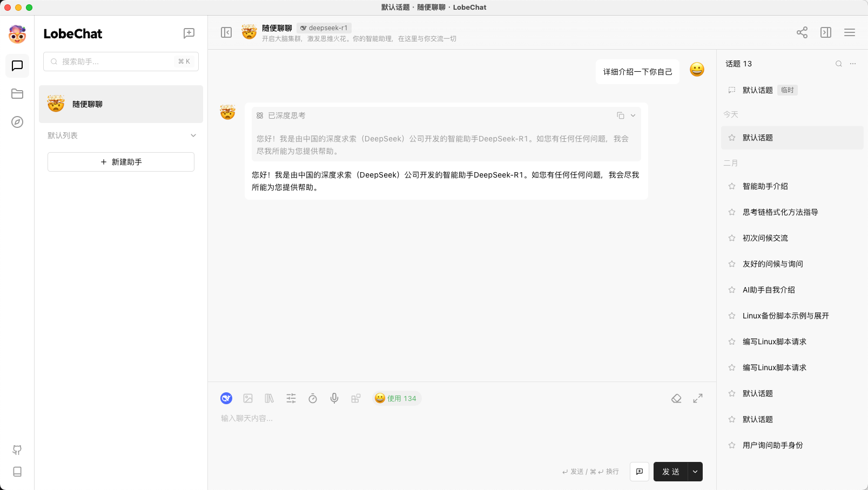
Task: Open the plugins blocks icon
Action: click(356, 398)
